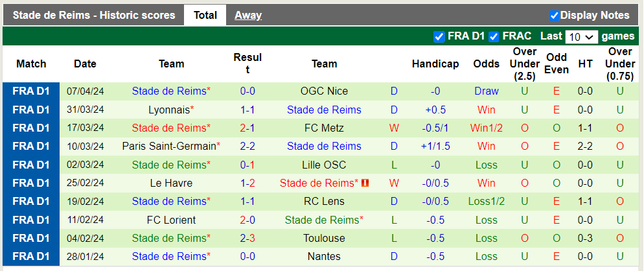Click the red card icon beside Stade de Reims
Viewport: 644px width, 271px height.
(365, 183)
